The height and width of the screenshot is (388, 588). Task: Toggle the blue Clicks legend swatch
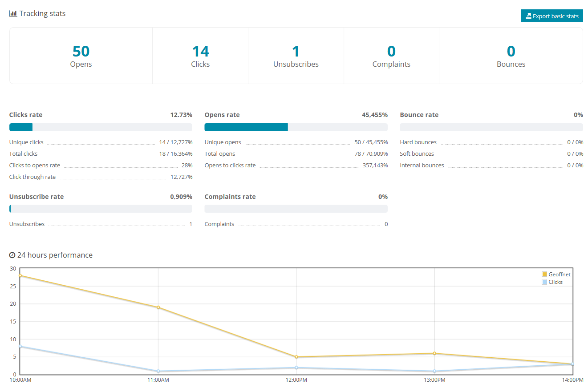click(x=544, y=282)
